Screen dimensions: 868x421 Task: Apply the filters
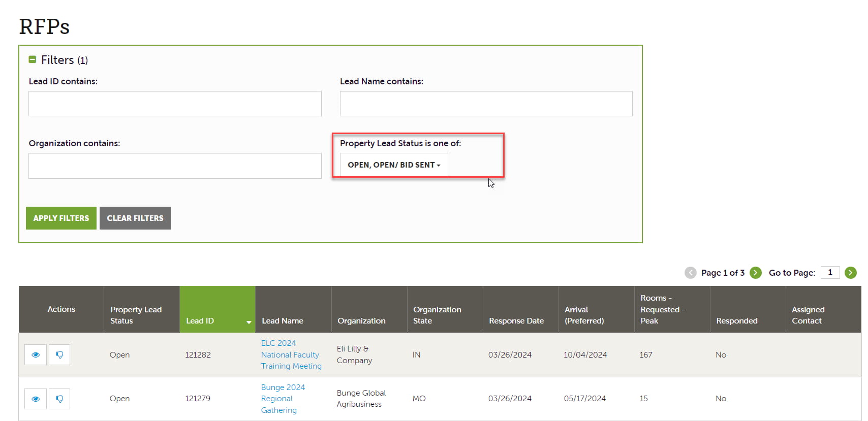[x=61, y=218]
